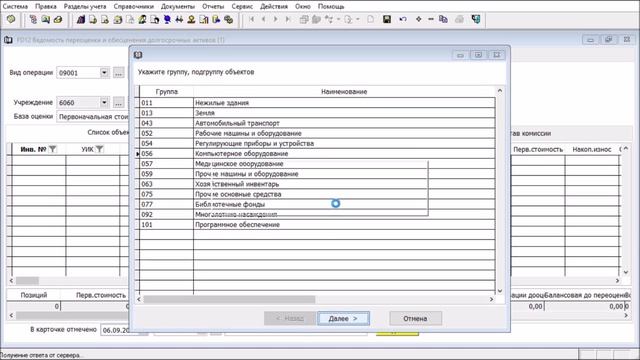Viewport: 640px width, 360px height.
Task: Click the blue globe icon in toolbar
Action: 167,19
